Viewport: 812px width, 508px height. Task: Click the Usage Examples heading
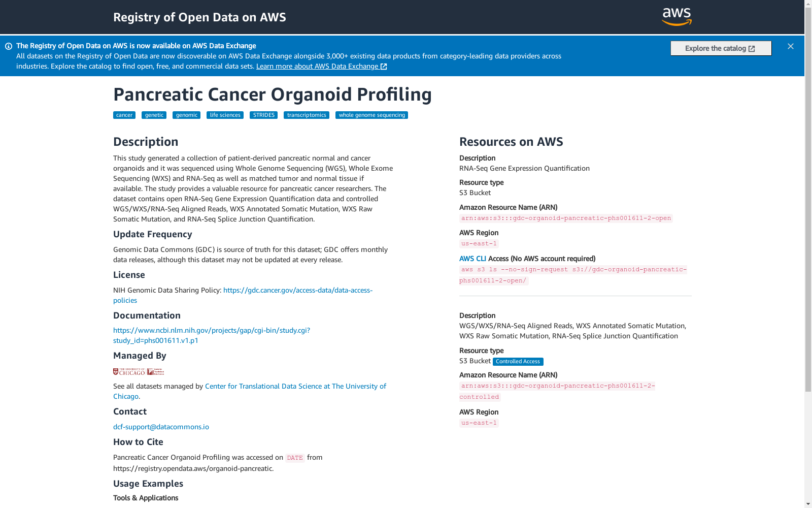(148, 484)
